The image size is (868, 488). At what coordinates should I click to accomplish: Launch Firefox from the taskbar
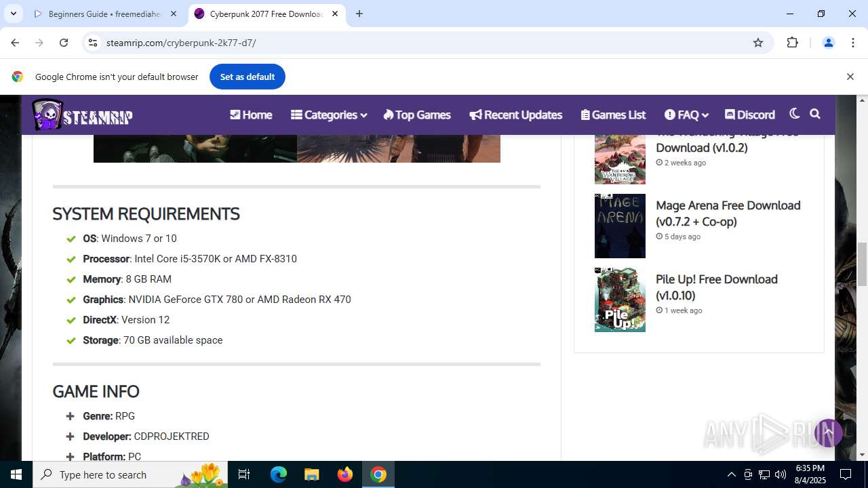(x=345, y=474)
